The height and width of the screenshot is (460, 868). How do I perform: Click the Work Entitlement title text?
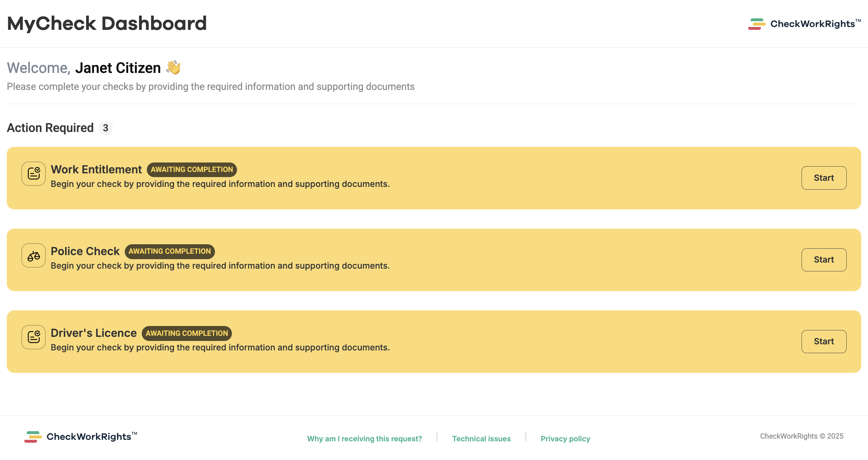(x=96, y=170)
